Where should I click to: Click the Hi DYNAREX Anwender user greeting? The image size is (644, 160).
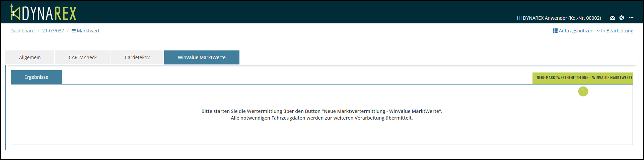559,18
